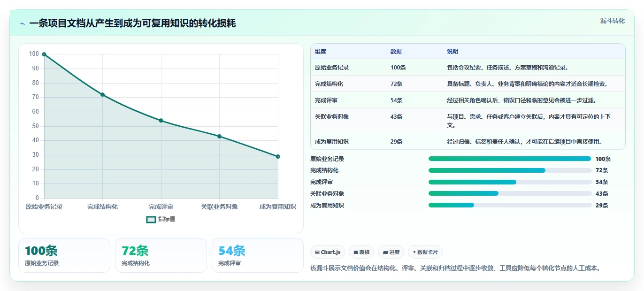Click the chart data point at 43
Viewport: 644px width, 291px height.
tap(219, 137)
